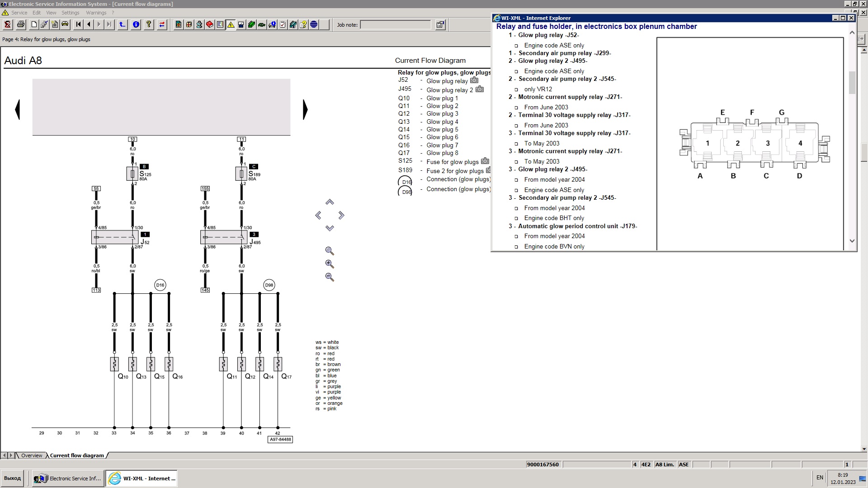The height and width of the screenshot is (488, 868).
Task: Click the yellow warning triangle toolbar icon
Action: coord(231,25)
